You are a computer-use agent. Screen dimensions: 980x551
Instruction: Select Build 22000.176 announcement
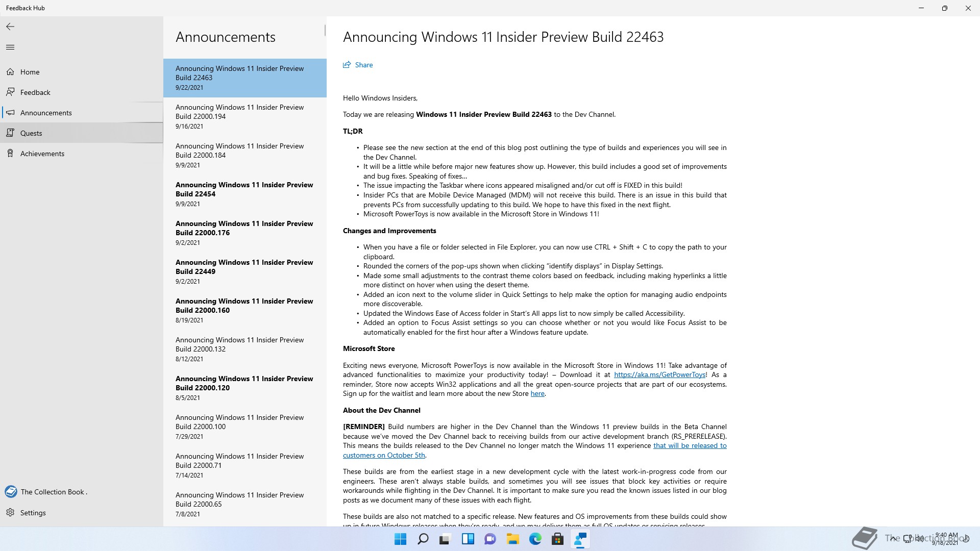tap(245, 233)
